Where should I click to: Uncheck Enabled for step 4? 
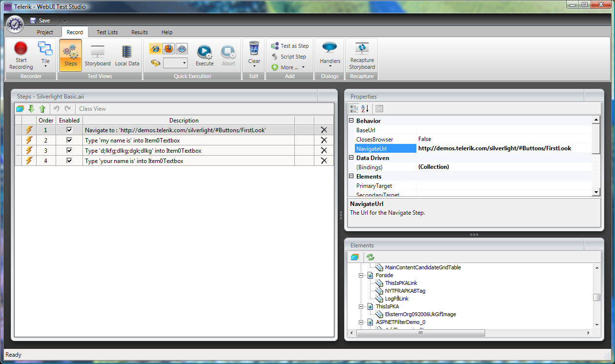(x=69, y=161)
